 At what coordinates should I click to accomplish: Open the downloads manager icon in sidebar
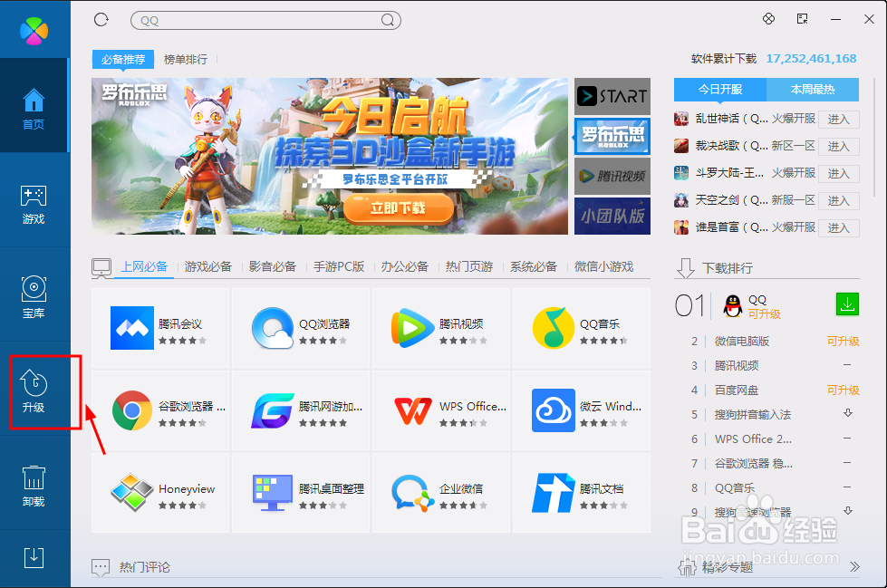point(34,557)
